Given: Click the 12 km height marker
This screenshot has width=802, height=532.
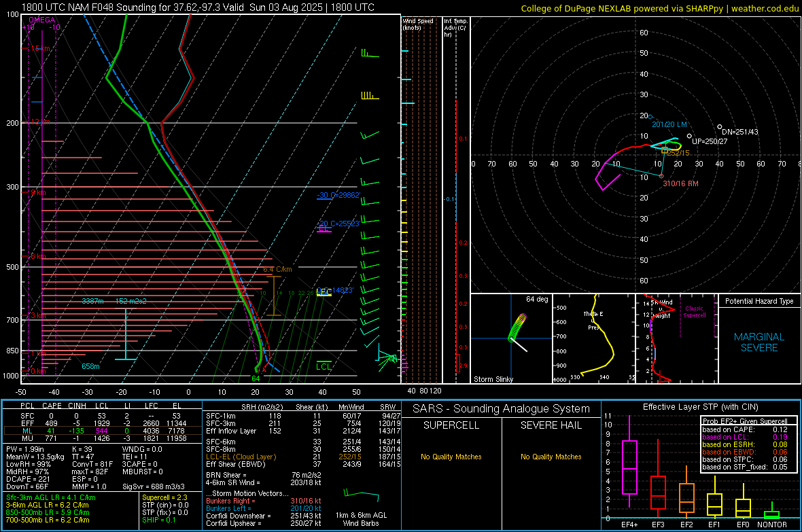Looking at the screenshot, I should click(x=40, y=122).
